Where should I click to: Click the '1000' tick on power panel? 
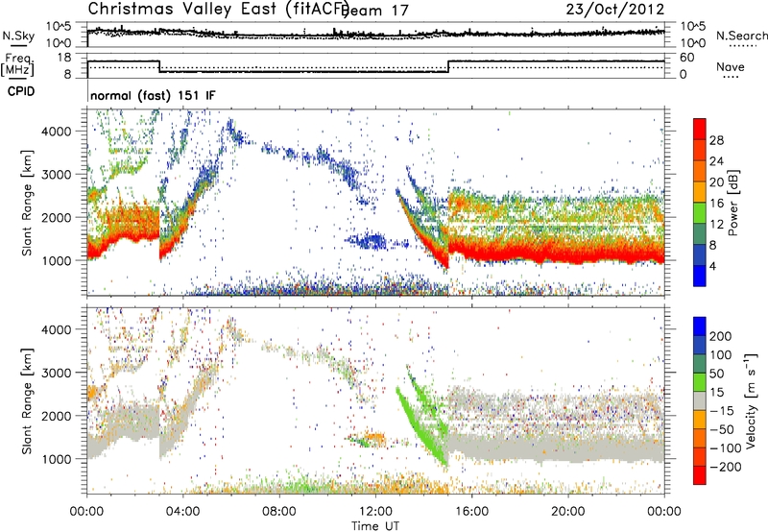coord(57,260)
